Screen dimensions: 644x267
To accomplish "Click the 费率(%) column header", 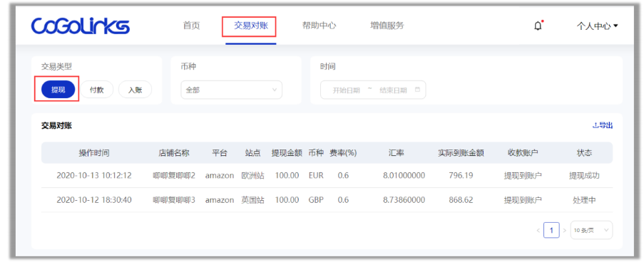I will [x=343, y=153].
